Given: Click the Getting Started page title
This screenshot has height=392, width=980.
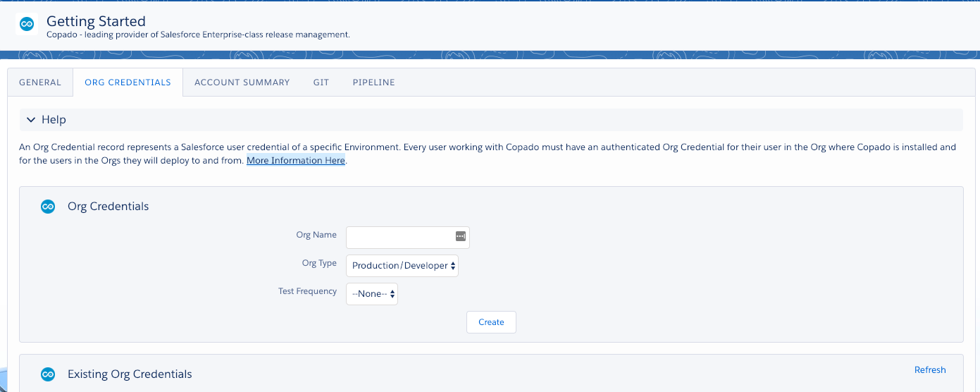Looking at the screenshot, I should (x=96, y=21).
